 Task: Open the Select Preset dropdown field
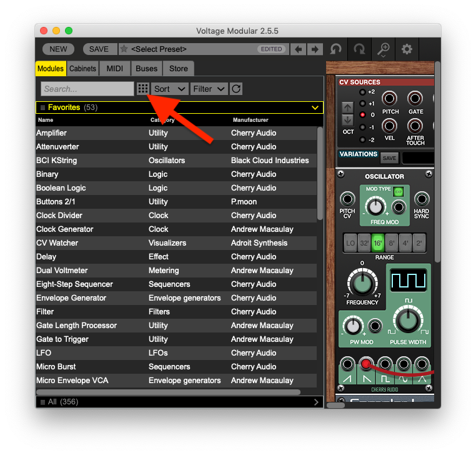[203, 49]
